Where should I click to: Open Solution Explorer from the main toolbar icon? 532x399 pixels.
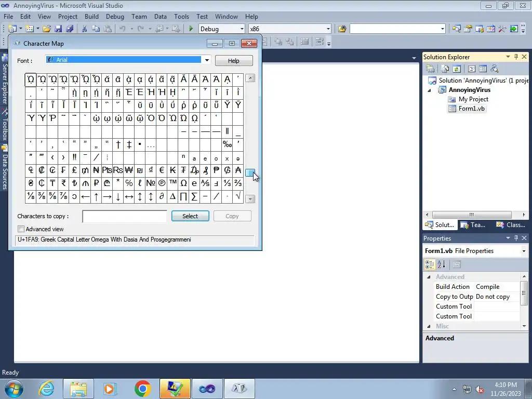tap(457, 29)
